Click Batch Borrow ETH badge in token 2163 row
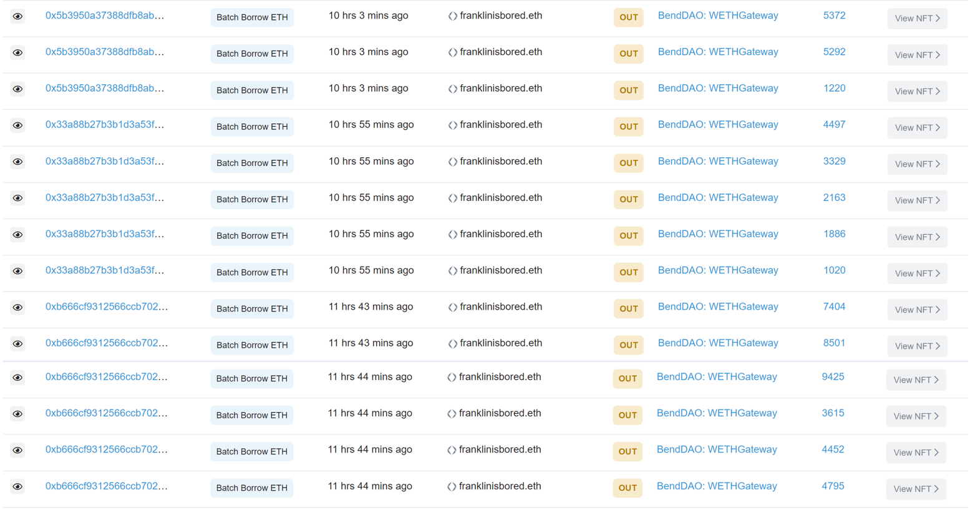This screenshot has width=980, height=510. click(x=252, y=200)
